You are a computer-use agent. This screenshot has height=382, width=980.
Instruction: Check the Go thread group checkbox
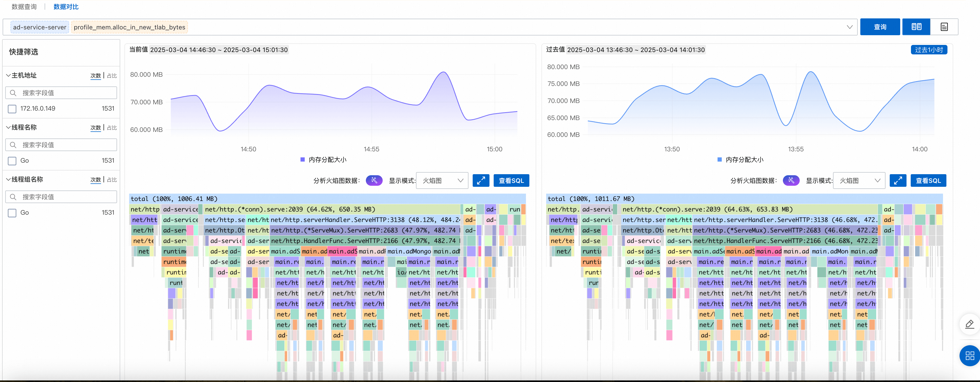coord(12,213)
